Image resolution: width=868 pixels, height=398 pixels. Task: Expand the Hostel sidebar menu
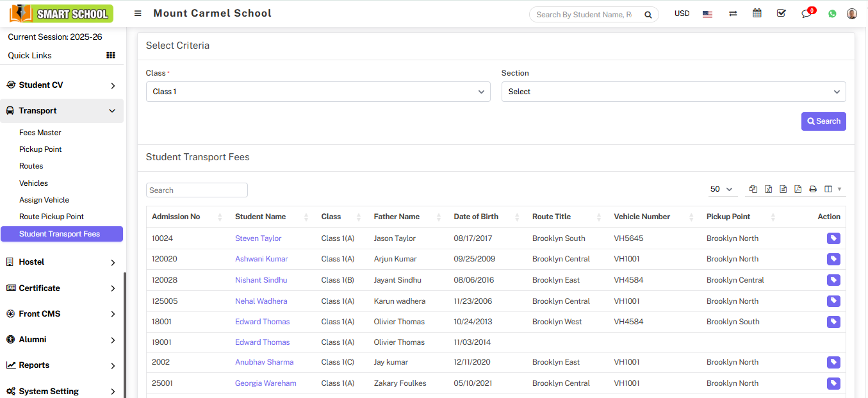point(61,262)
